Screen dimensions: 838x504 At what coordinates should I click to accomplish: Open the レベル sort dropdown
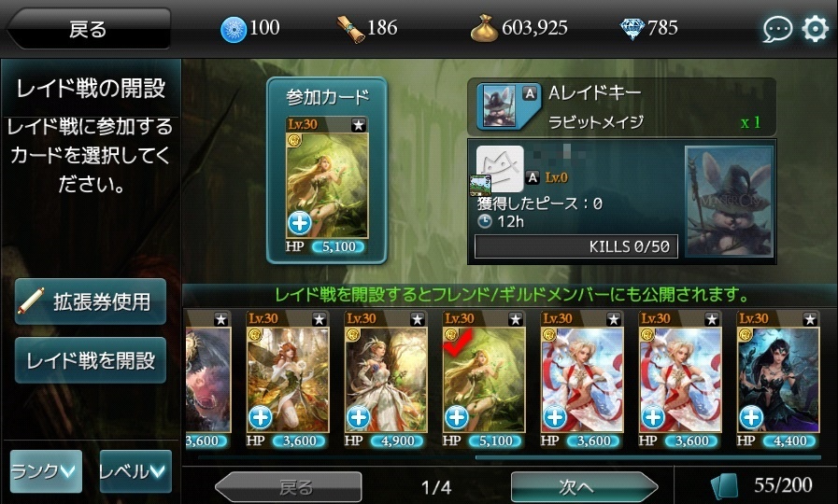click(x=135, y=471)
